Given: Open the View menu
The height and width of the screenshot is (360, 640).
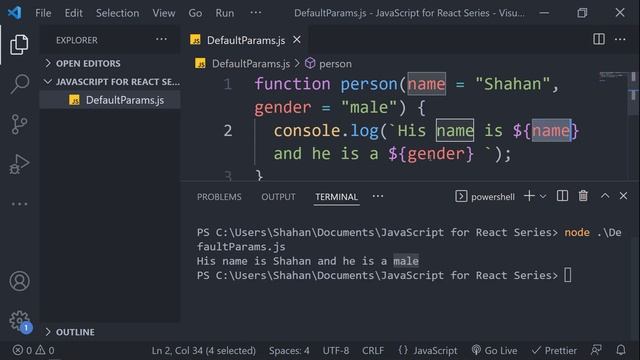Looking at the screenshot, I should click(x=164, y=13).
